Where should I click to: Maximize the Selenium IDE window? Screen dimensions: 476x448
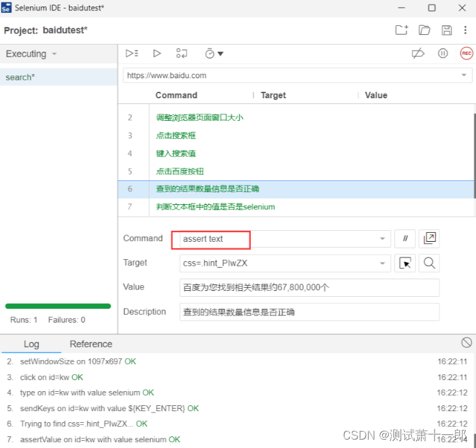coord(431,8)
